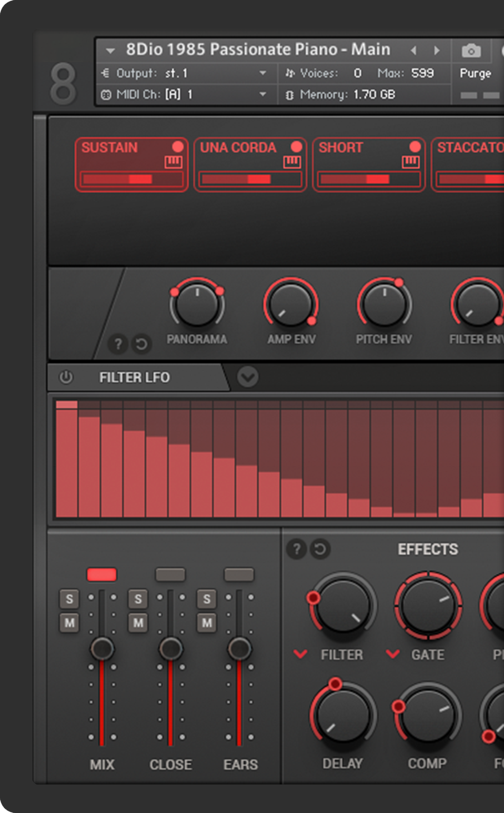Screen dimensions: 504x813
Task: Click the GATE effect knob
Action: click(428, 606)
